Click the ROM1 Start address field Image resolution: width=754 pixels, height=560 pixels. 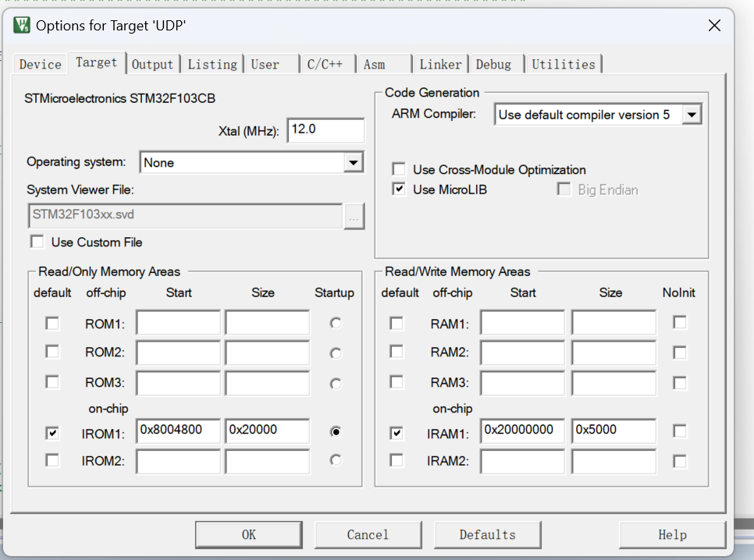(x=178, y=323)
